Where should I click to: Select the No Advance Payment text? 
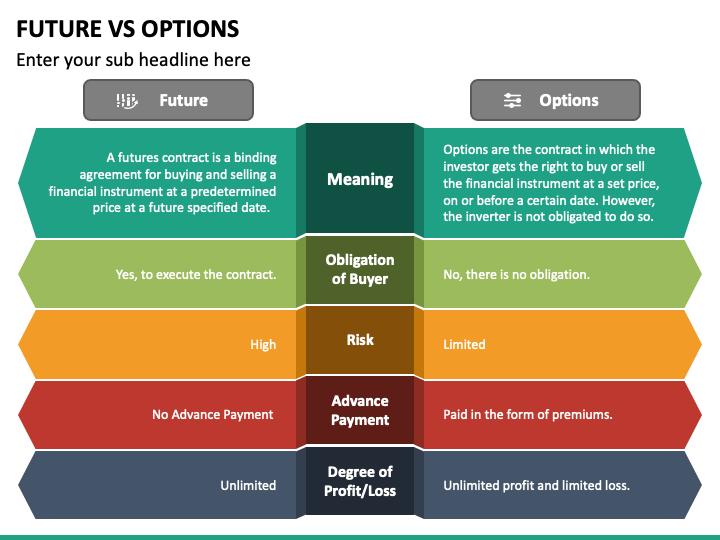pyautogui.click(x=213, y=415)
